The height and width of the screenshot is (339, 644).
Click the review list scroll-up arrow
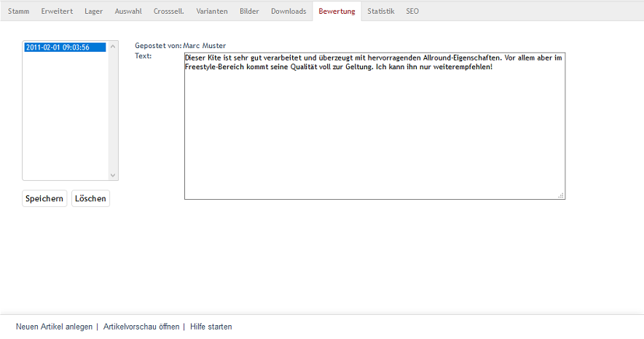[x=113, y=46]
